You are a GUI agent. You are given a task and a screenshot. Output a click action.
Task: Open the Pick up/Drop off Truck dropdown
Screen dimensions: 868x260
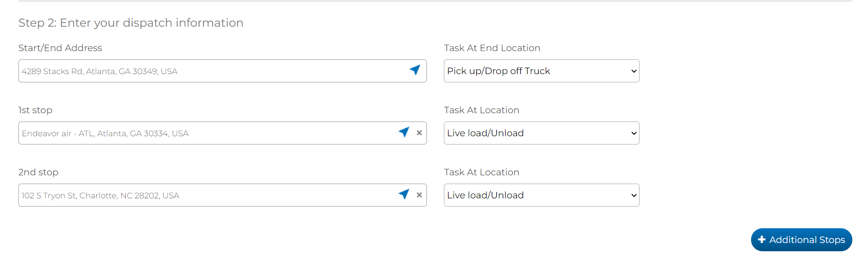[x=541, y=71]
